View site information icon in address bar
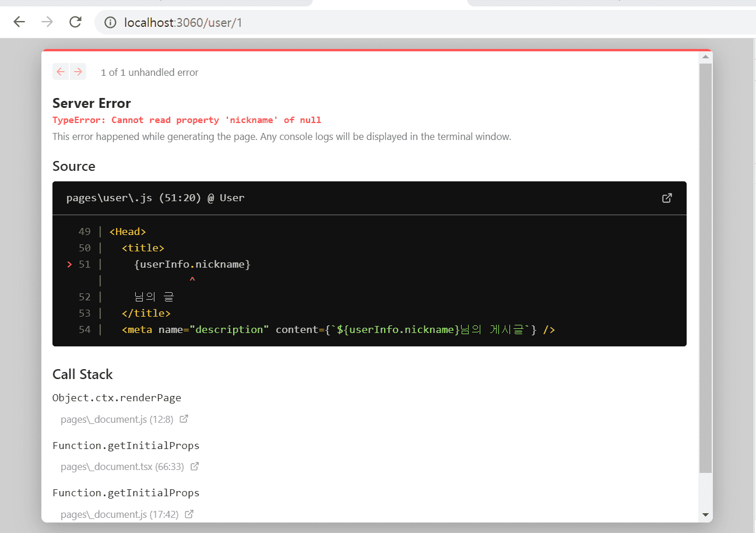Viewport: 756px width, 533px height. (110, 23)
